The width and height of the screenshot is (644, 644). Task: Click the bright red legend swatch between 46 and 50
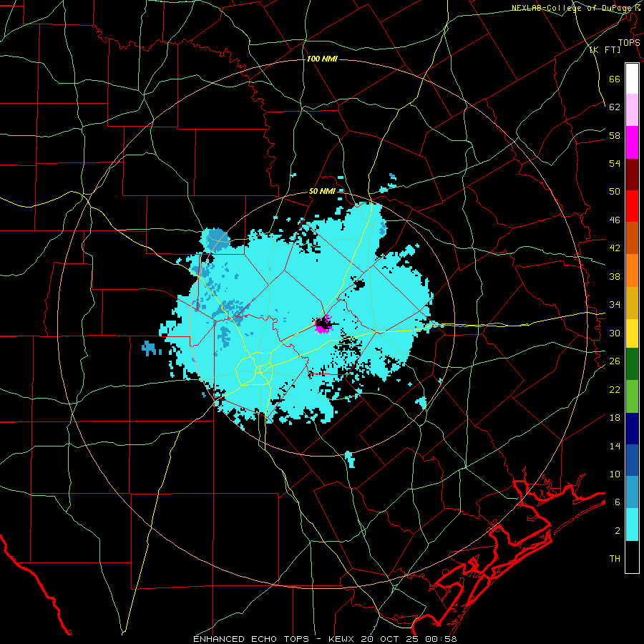click(632, 206)
